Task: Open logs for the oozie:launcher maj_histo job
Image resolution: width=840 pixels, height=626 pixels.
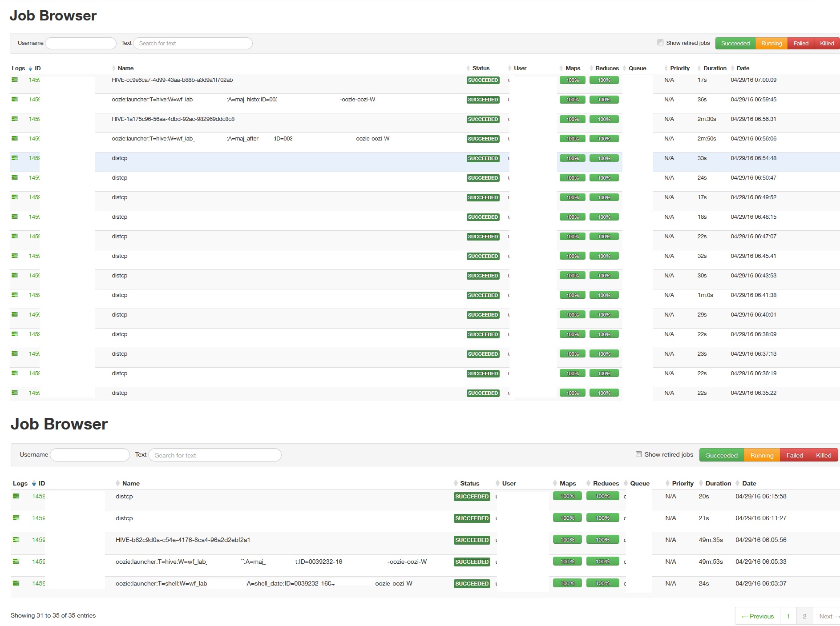Action: [15, 100]
